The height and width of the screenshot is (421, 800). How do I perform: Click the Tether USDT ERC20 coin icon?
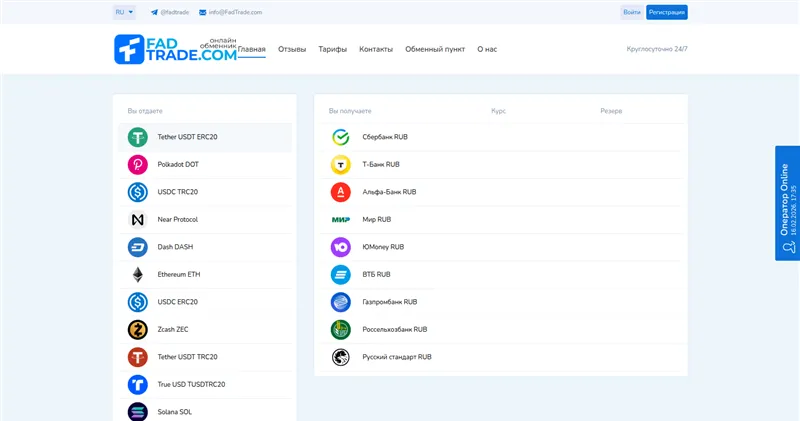click(137, 137)
